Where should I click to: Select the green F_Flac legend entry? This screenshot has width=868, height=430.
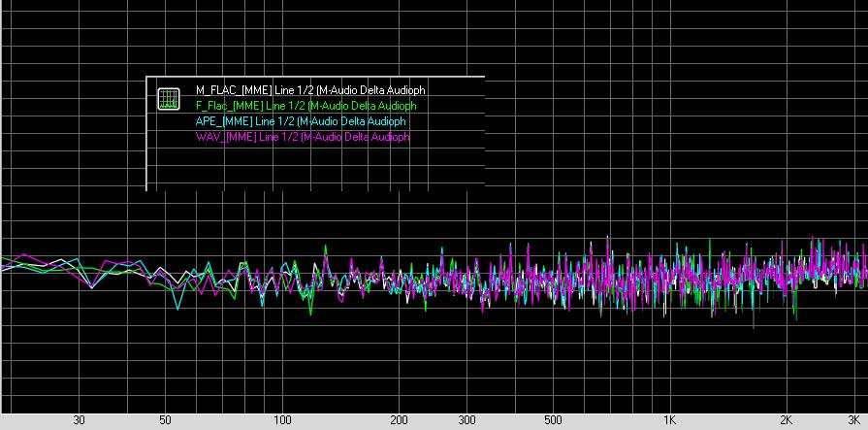[306, 105]
